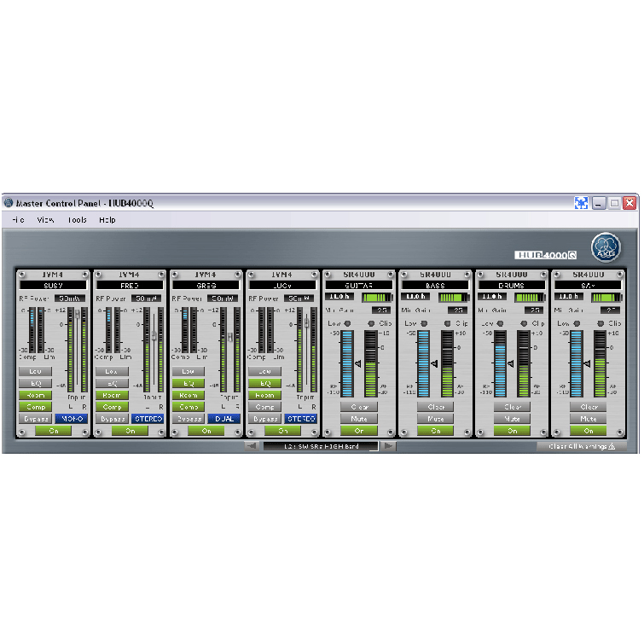Clear warnings on BASS receiver

(x=435, y=407)
